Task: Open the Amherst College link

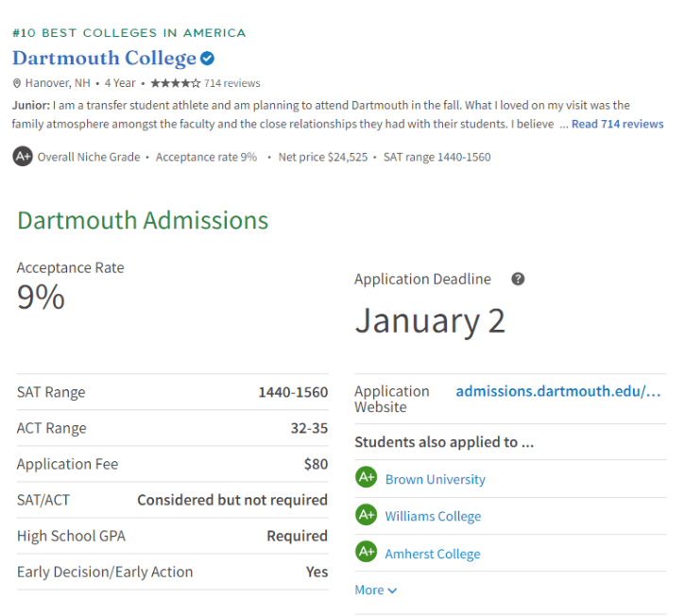Action: pos(433,554)
